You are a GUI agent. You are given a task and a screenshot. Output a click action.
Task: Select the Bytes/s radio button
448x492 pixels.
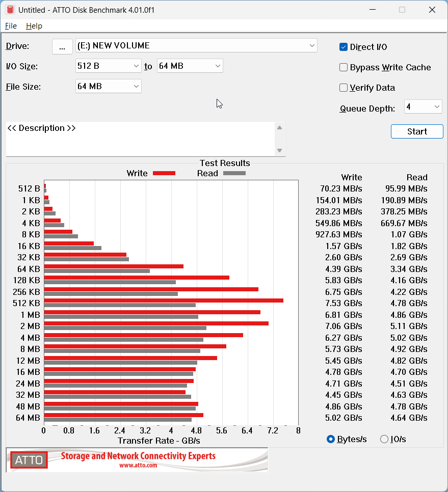(x=331, y=439)
